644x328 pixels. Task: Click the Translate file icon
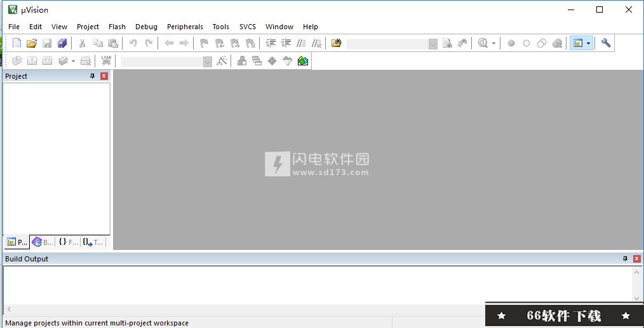17,61
